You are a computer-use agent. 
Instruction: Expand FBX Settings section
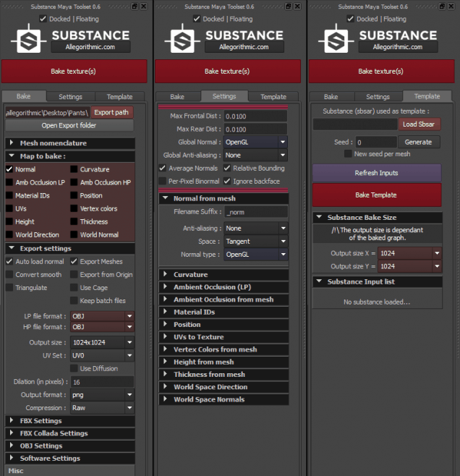tap(70, 421)
